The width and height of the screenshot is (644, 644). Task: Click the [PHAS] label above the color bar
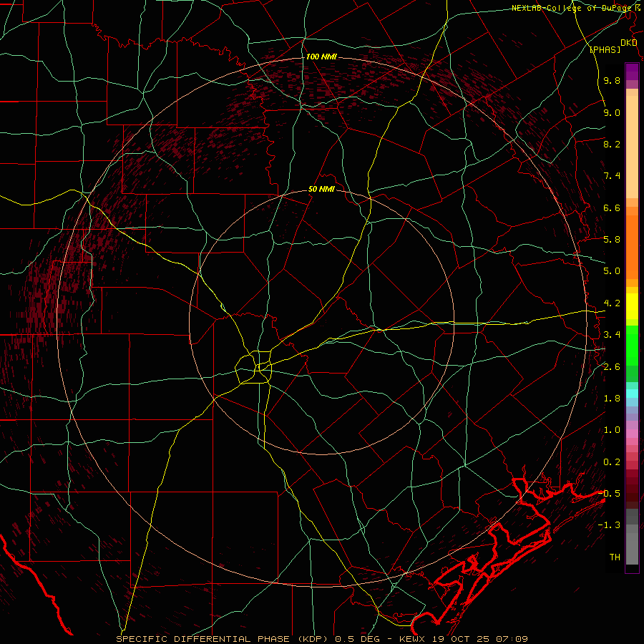tap(605, 49)
